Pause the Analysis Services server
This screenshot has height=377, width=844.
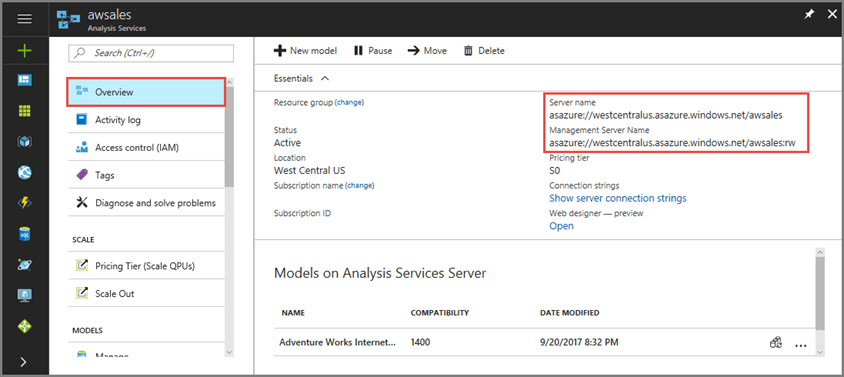373,51
